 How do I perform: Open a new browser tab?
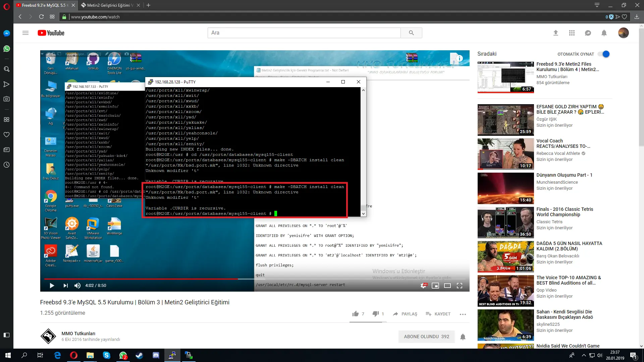coord(148,5)
